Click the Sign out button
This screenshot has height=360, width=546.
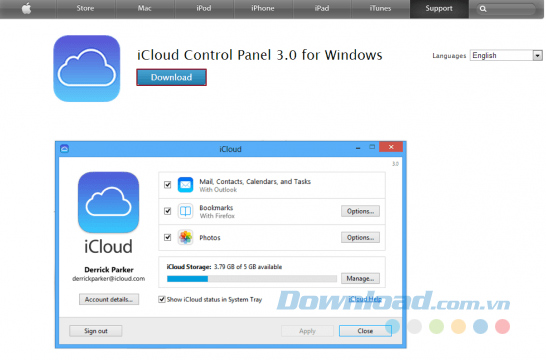(x=96, y=331)
